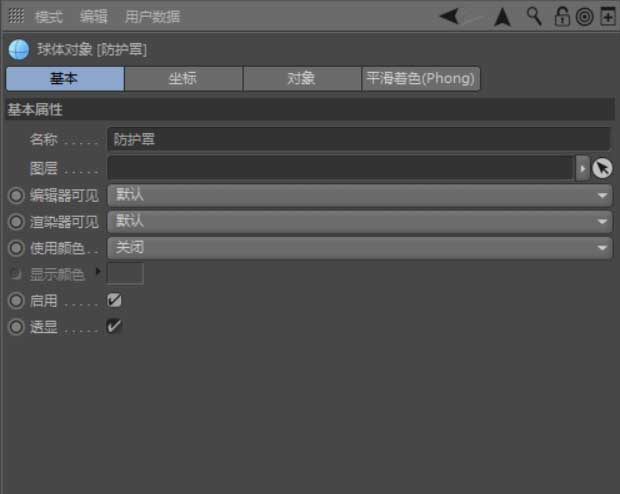
Task: Click animation dot beside 使用颜色
Action: point(16,248)
